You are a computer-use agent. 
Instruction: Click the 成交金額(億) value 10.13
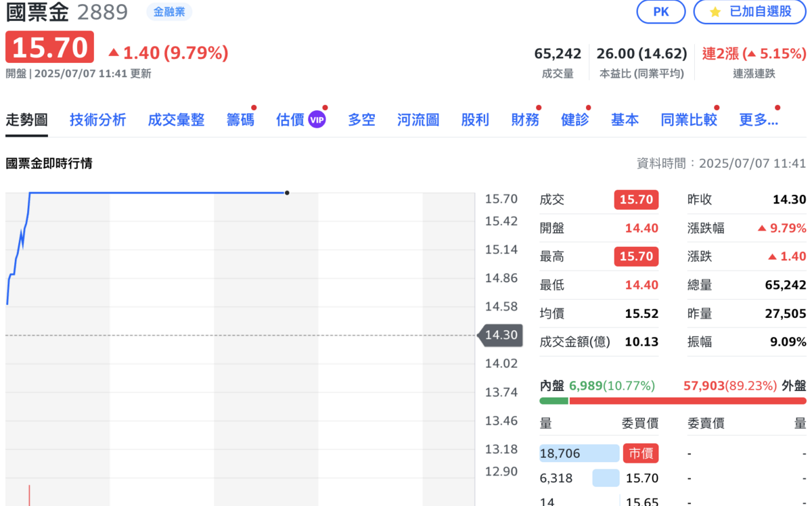[641, 342]
